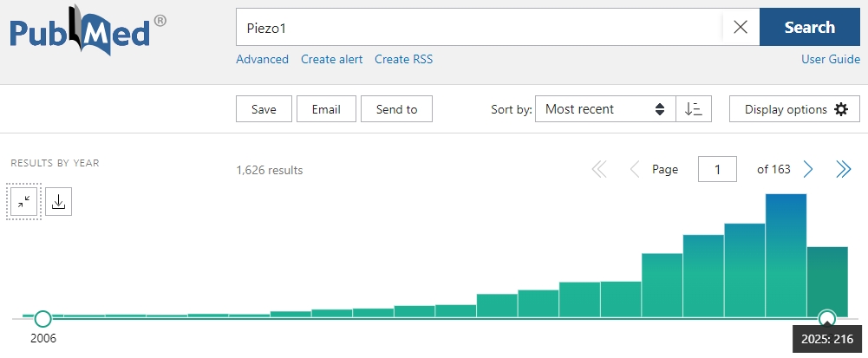Download the results by year data

(58, 201)
